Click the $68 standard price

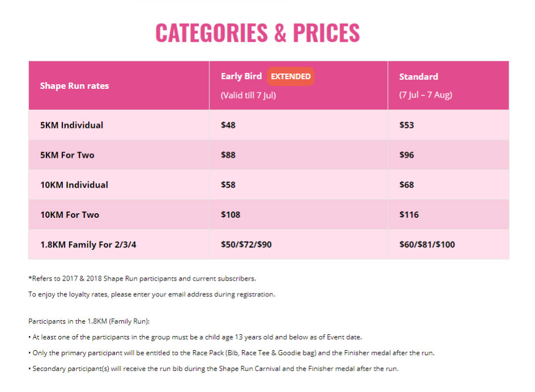(x=406, y=185)
